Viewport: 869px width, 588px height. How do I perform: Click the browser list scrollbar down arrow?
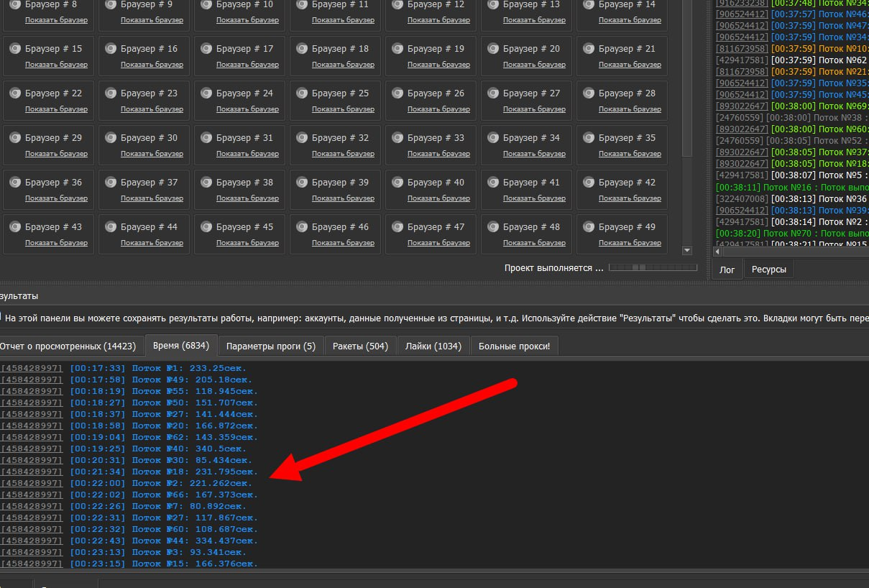[686, 250]
